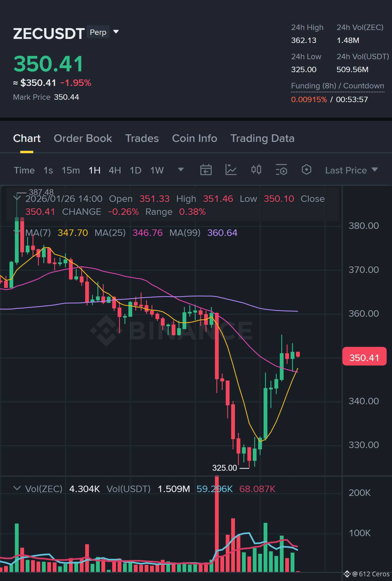The width and height of the screenshot is (392, 581).
Task: Open the Last Price dropdown
Action: (x=351, y=170)
